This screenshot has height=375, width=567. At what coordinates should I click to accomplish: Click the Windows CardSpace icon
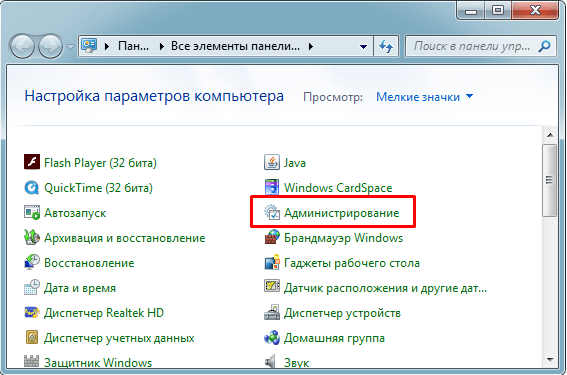(x=272, y=187)
